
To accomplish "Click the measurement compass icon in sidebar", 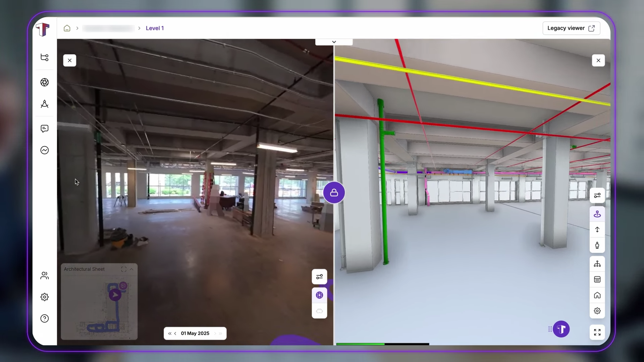I will point(44,104).
